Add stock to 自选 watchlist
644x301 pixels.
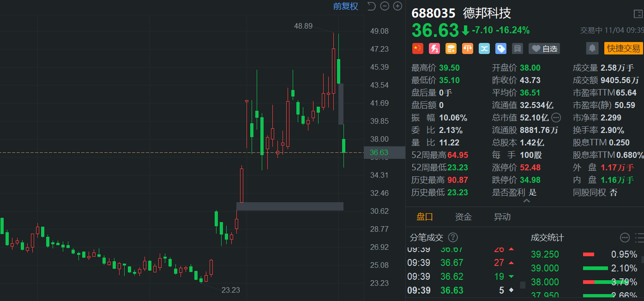click(x=544, y=48)
